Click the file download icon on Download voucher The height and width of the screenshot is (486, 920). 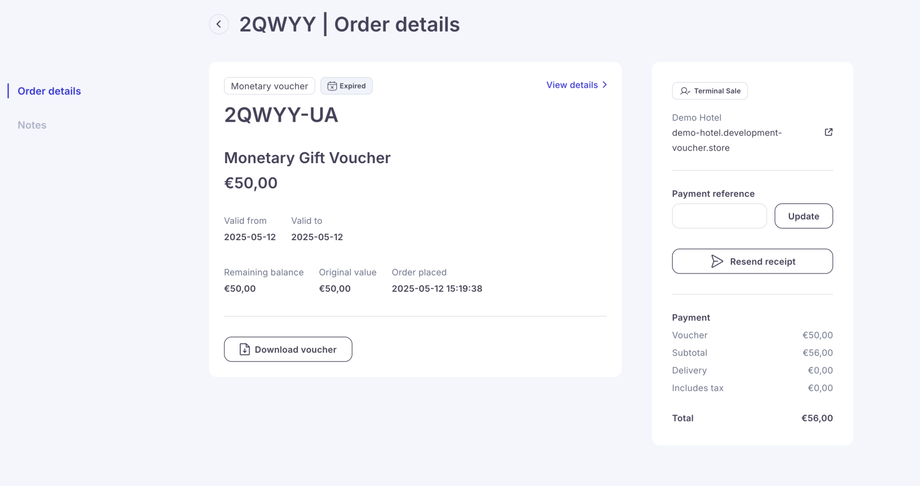coord(244,349)
